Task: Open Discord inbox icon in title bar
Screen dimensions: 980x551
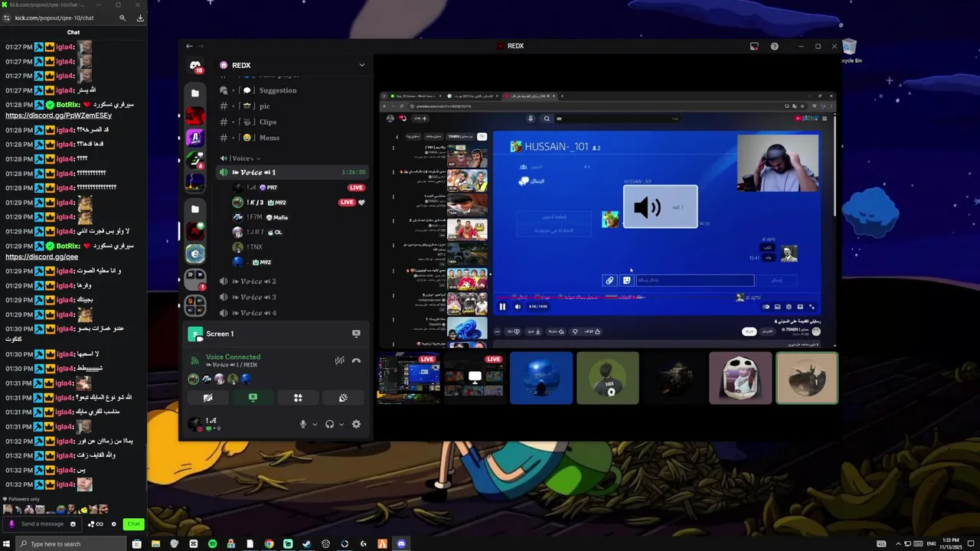Action: pyautogui.click(x=754, y=46)
